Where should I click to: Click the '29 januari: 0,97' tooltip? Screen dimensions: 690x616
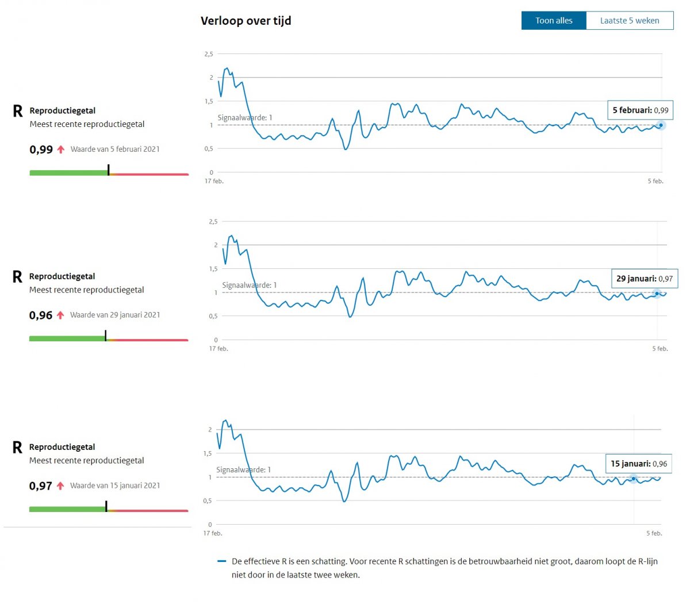click(x=644, y=279)
